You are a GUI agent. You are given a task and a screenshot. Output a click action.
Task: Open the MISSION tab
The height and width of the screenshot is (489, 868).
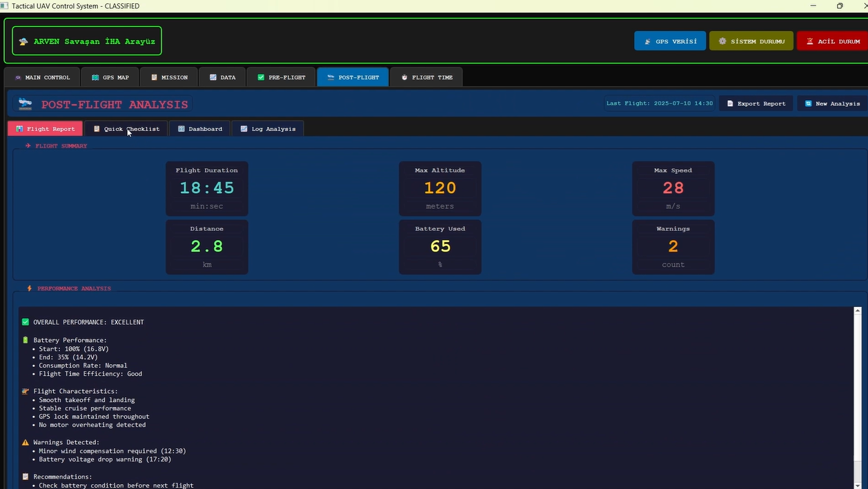[x=169, y=77]
